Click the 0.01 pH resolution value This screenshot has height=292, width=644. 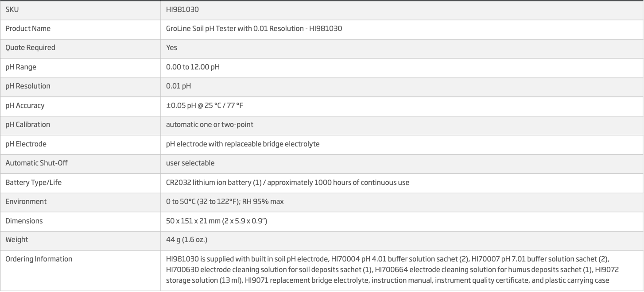point(178,86)
